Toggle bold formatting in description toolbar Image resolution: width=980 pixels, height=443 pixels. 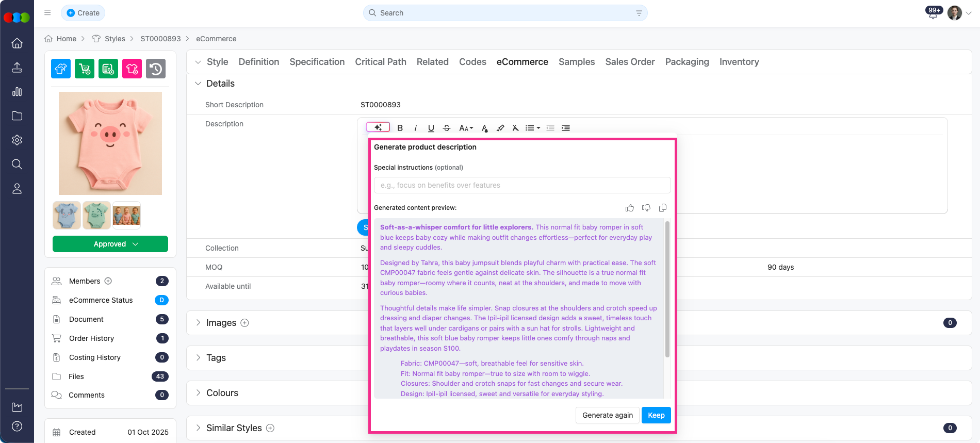pyautogui.click(x=400, y=128)
